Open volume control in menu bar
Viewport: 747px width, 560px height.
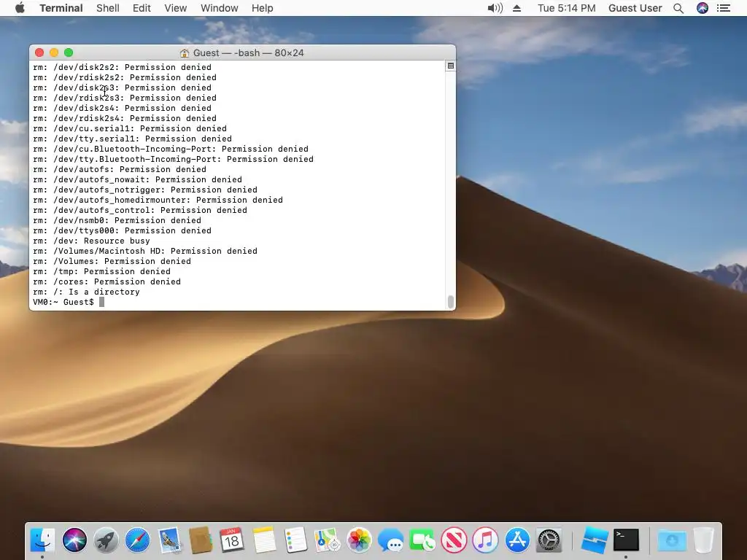tap(495, 8)
